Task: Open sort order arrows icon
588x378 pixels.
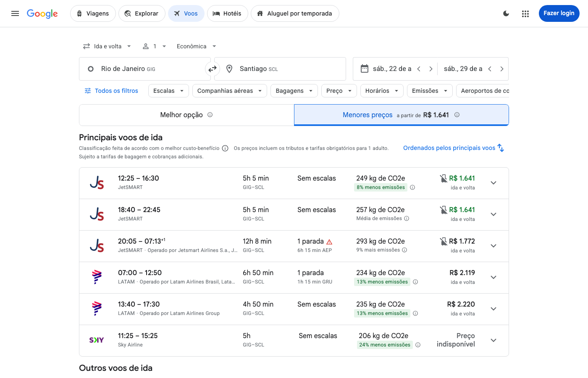Action: [501, 148]
